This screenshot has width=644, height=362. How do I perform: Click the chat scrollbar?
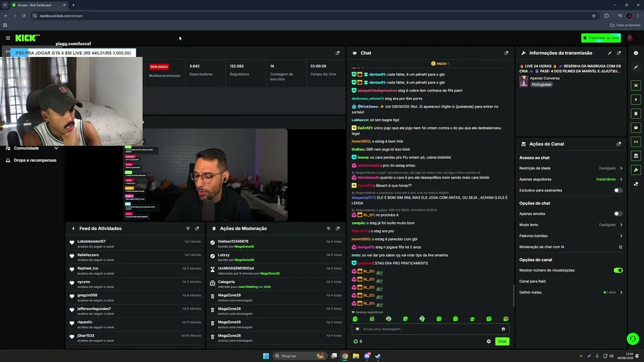pyautogui.click(x=513, y=296)
